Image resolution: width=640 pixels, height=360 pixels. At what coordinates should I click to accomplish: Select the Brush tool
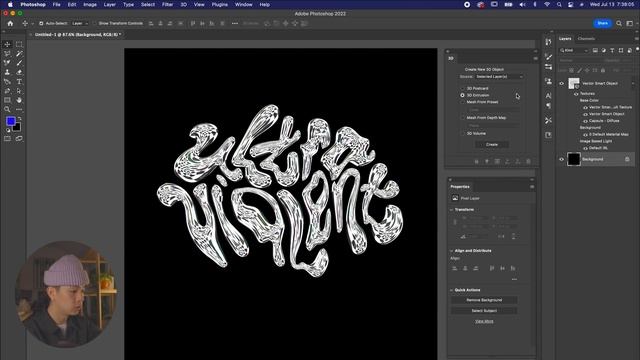[19, 63]
